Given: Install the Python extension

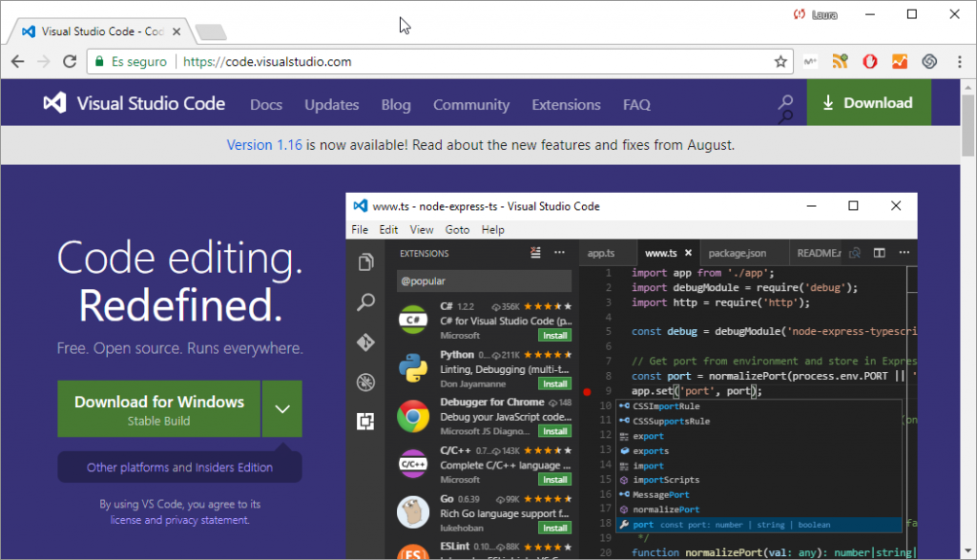Looking at the screenshot, I should pyautogui.click(x=554, y=384).
